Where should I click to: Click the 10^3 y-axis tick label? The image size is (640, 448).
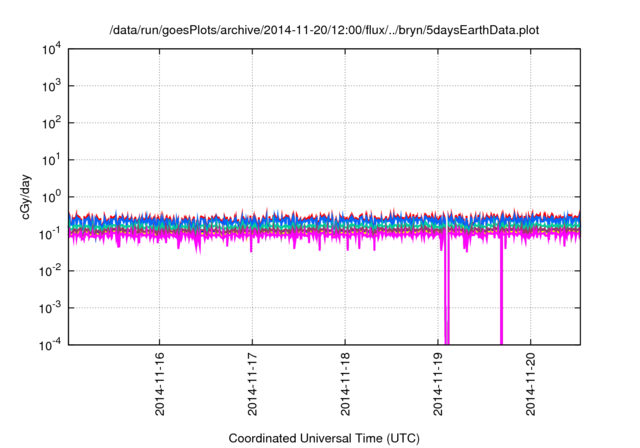(x=51, y=86)
